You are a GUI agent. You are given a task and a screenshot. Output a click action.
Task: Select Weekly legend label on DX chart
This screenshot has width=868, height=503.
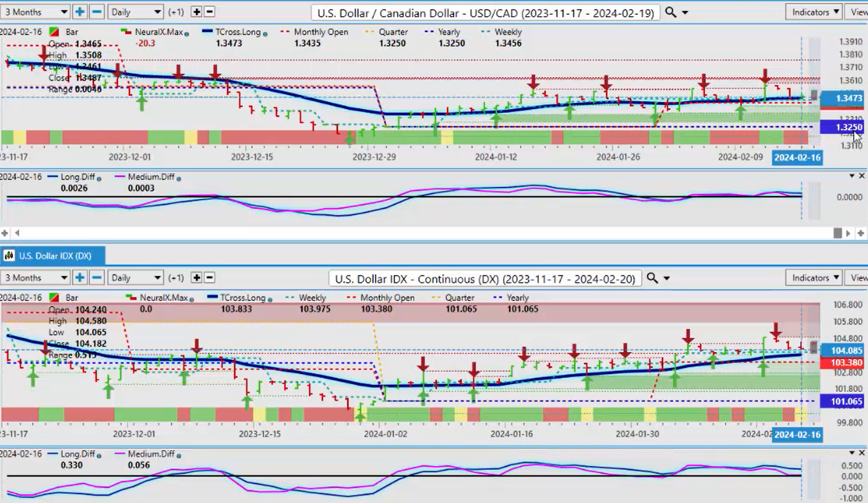[313, 297]
